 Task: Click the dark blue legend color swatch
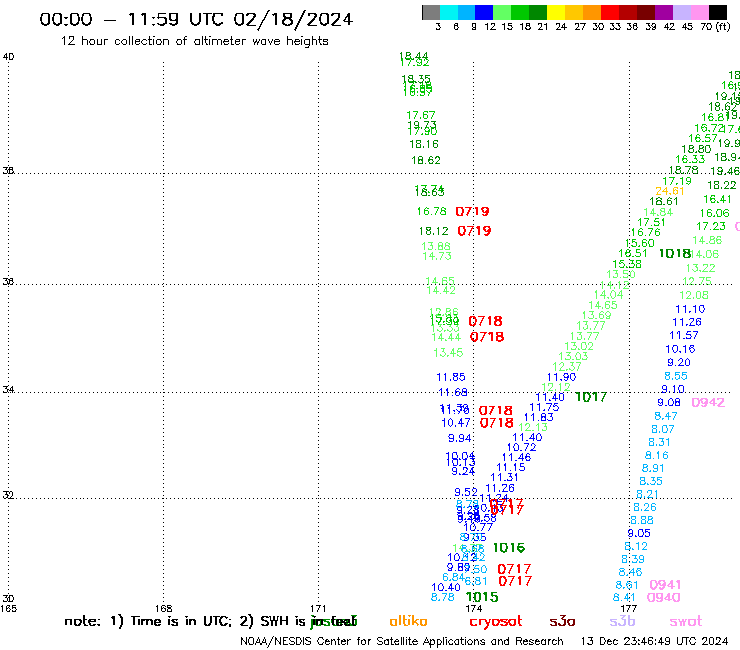(x=484, y=12)
